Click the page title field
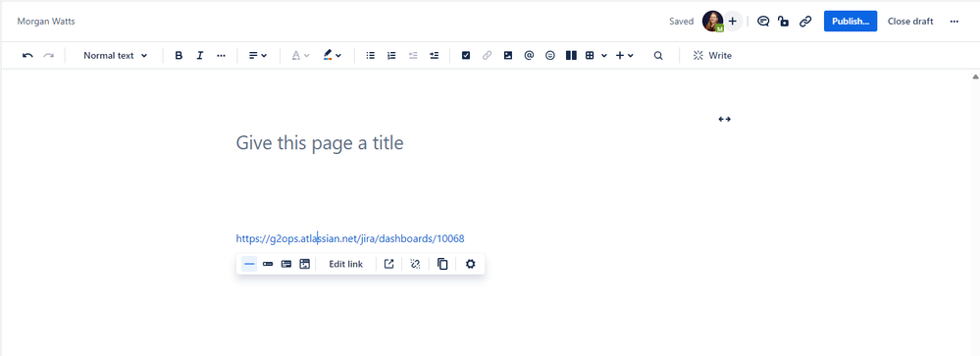The width and height of the screenshot is (980, 356). point(320,143)
